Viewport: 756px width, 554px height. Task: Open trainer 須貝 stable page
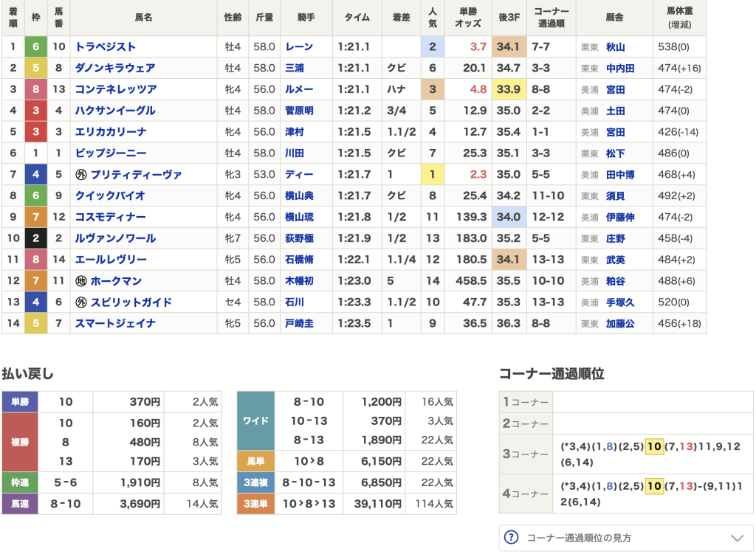tap(615, 195)
